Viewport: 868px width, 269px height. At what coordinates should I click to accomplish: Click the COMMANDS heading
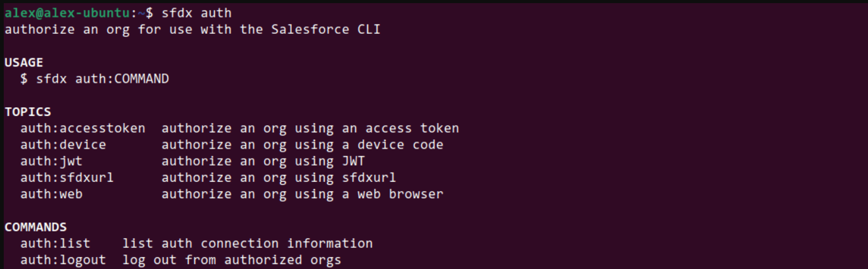(36, 227)
